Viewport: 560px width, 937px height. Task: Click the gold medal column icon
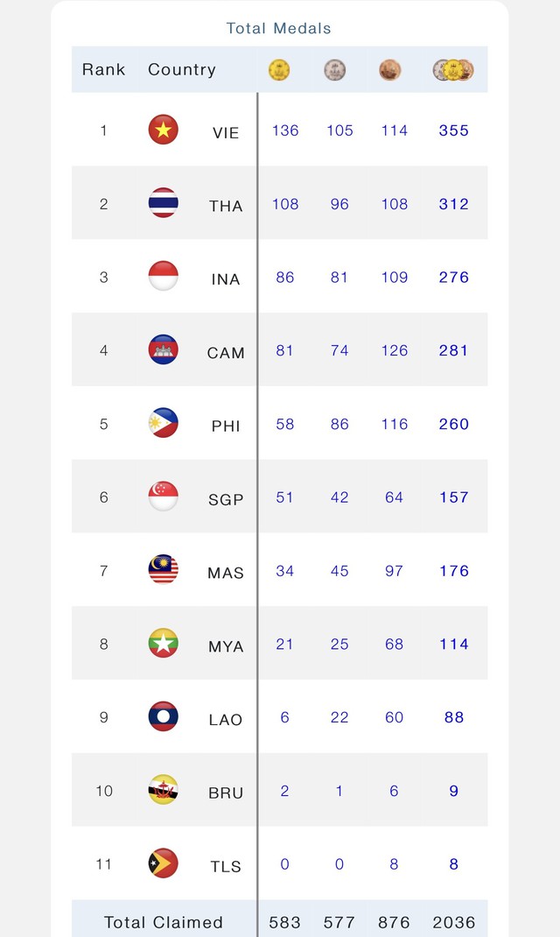pos(279,70)
